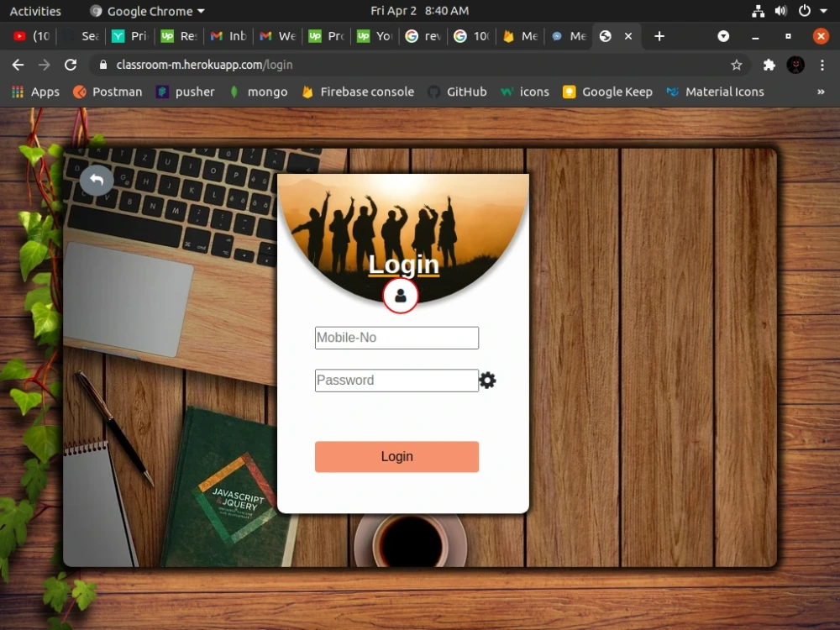Open the tab search dropdown arrow
840x630 pixels.
[723, 36]
